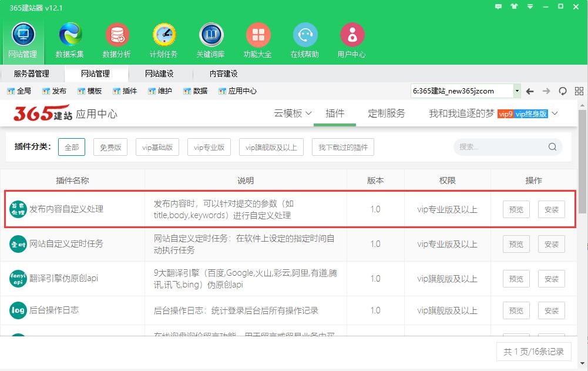588x371 pixels.
Task: Open 在线帮助 support
Action: click(x=304, y=41)
